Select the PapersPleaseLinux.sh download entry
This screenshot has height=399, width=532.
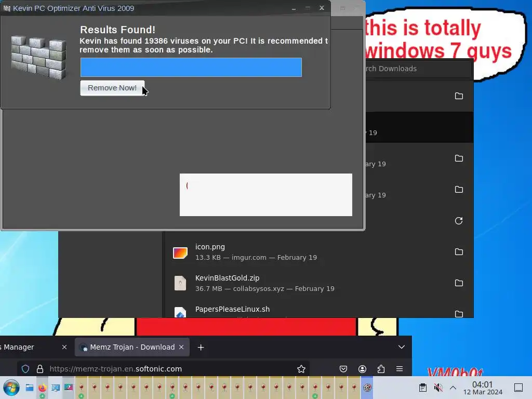[x=319, y=310]
